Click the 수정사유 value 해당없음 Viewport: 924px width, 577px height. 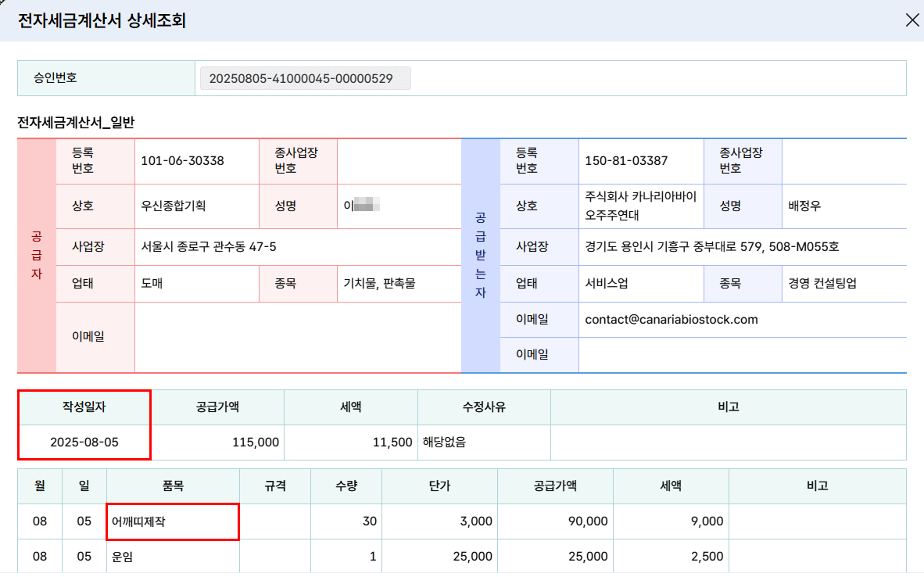444,442
